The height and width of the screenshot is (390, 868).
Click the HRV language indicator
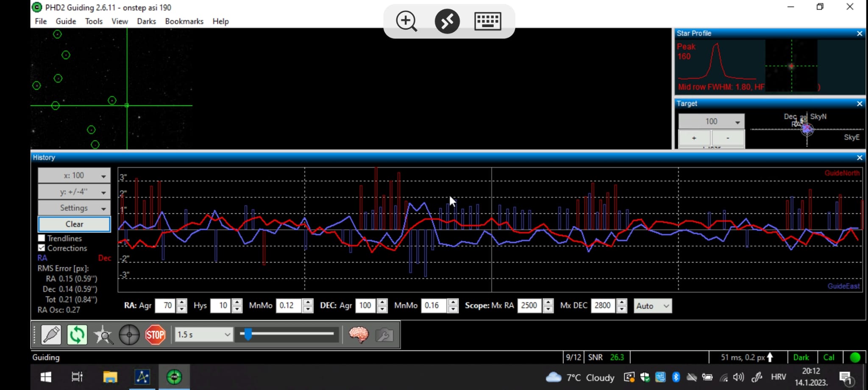click(779, 377)
